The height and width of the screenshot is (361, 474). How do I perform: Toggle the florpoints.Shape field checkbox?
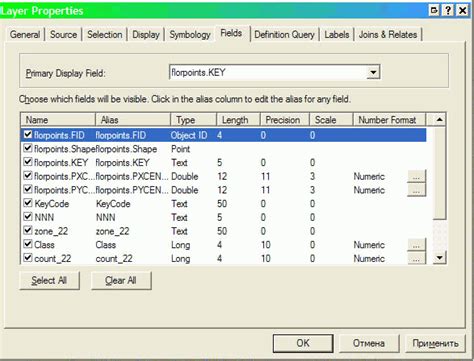pyautogui.click(x=28, y=148)
